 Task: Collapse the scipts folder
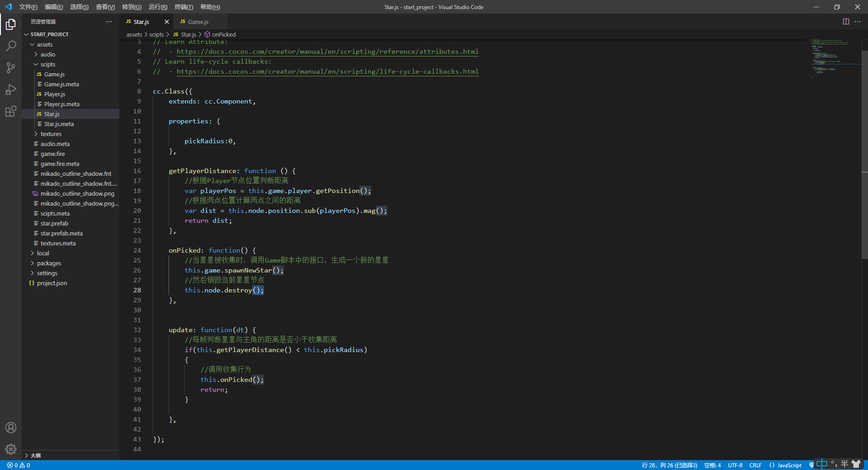pos(47,64)
